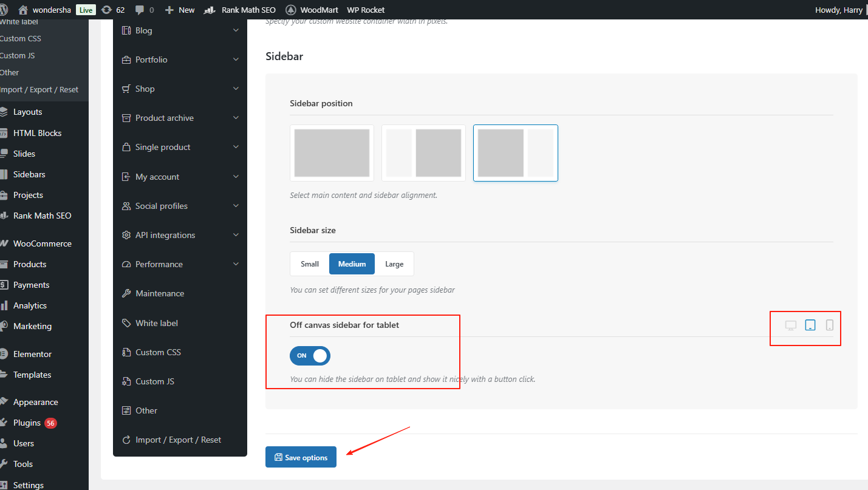868x490 pixels.
Task: Choose the left sidebar position layout
Action: point(423,153)
